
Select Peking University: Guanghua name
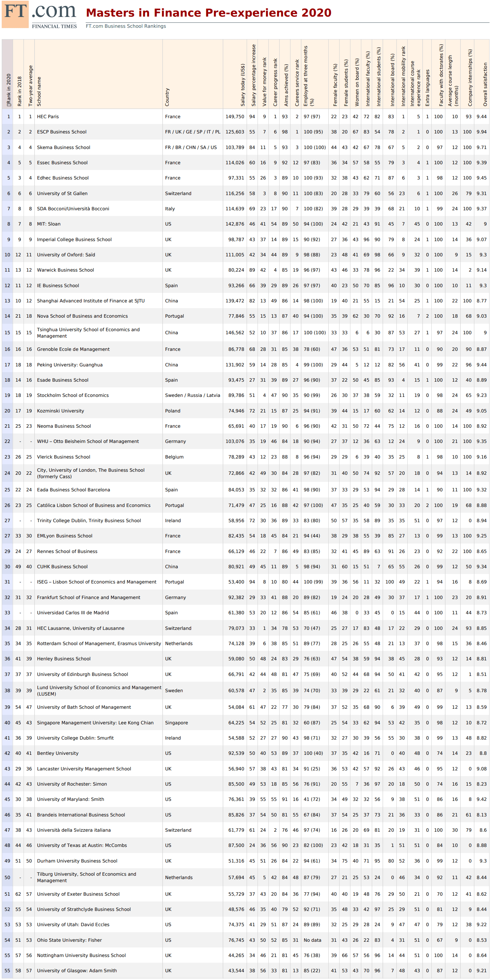[70, 365]
